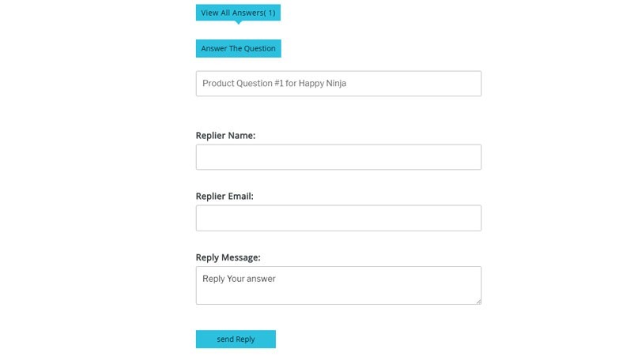Image resolution: width=630 pixels, height=364 pixels.
Task: Focus the Replier Email text box
Action: tap(338, 218)
